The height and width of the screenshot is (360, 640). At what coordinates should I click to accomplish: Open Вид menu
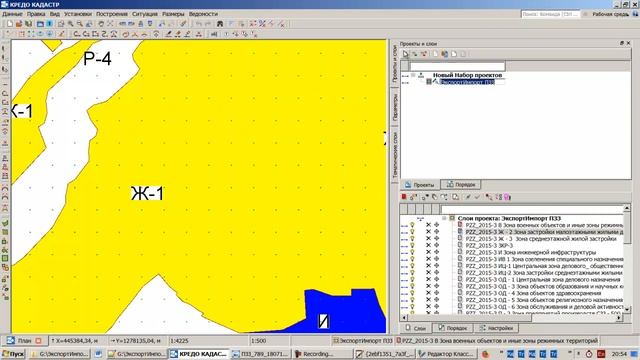point(55,14)
